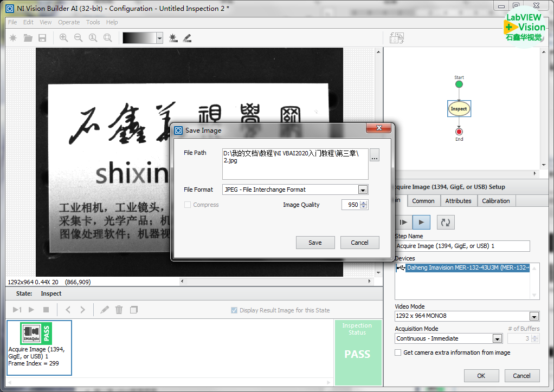The height and width of the screenshot is (392, 554).
Task: Enable Get camera extra information checkbox
Action: coord(398,352)
